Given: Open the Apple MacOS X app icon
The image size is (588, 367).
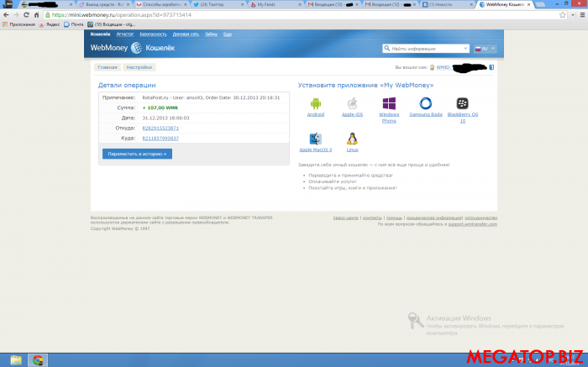Looking at the screenshot, I should point(315,139).
